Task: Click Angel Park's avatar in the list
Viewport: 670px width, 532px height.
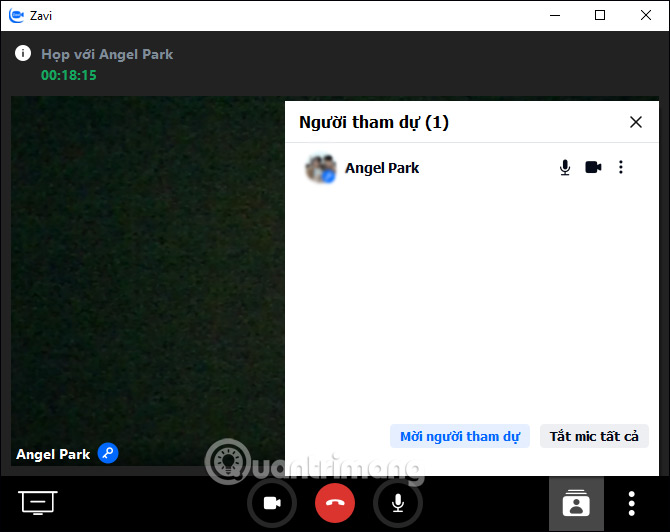Action: tap(320, 168)
